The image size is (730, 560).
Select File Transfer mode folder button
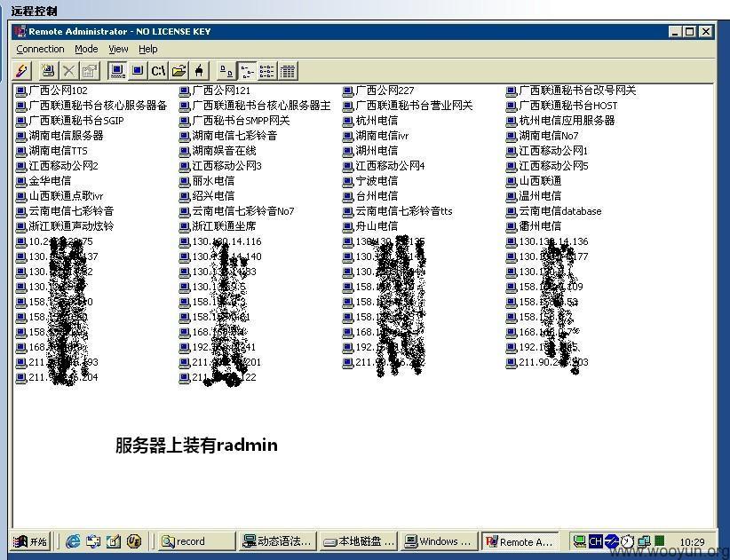[x=179, y=71]
